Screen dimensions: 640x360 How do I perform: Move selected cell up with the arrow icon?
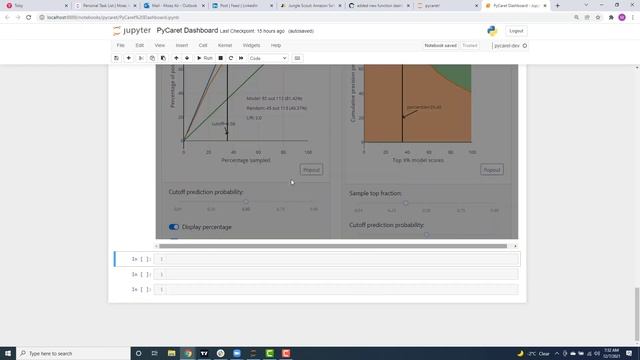point(176,58)
